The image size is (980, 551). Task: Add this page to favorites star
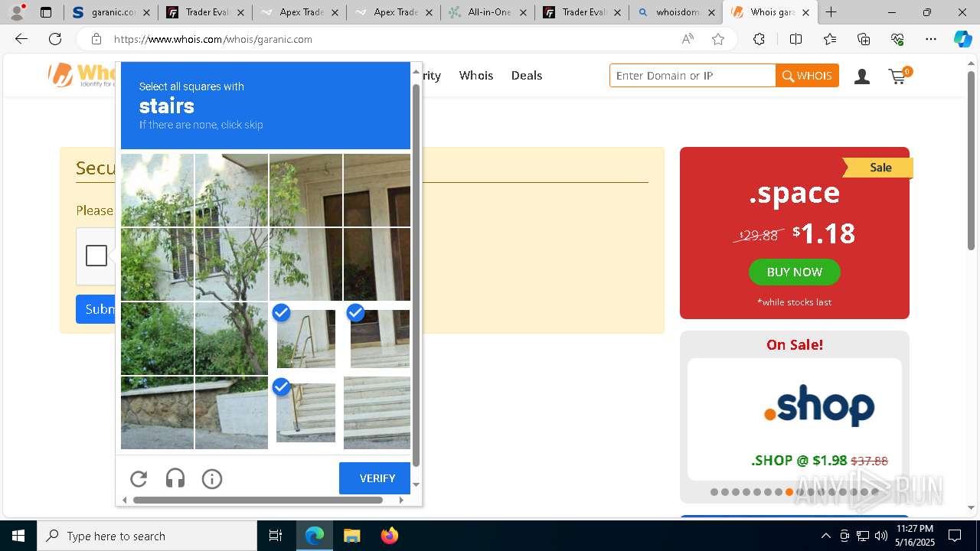718,39
